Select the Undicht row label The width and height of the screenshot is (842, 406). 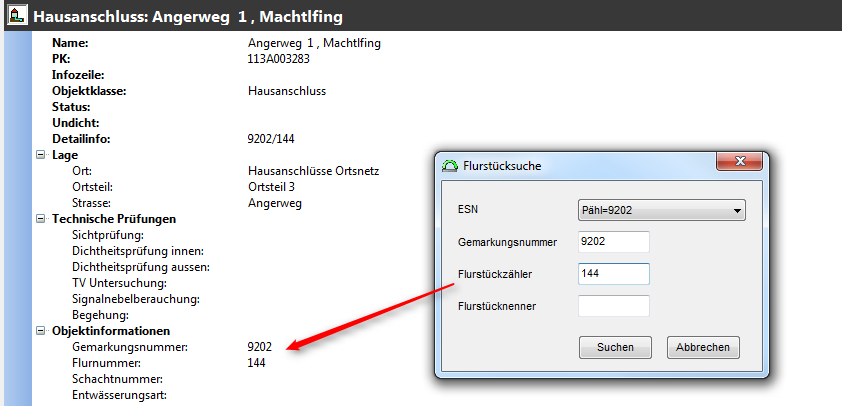[x=75, y=124]
